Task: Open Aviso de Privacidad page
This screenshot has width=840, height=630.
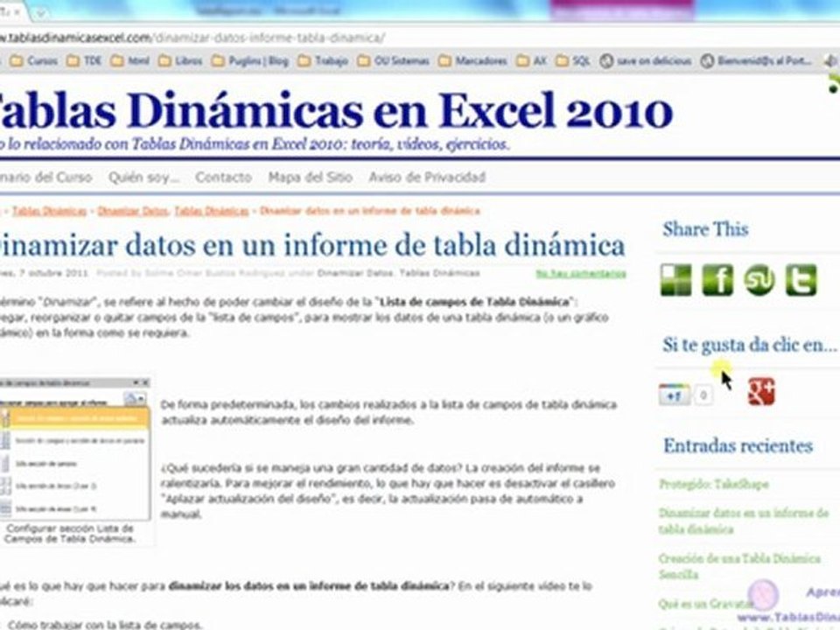Action: tap(427, 178)
